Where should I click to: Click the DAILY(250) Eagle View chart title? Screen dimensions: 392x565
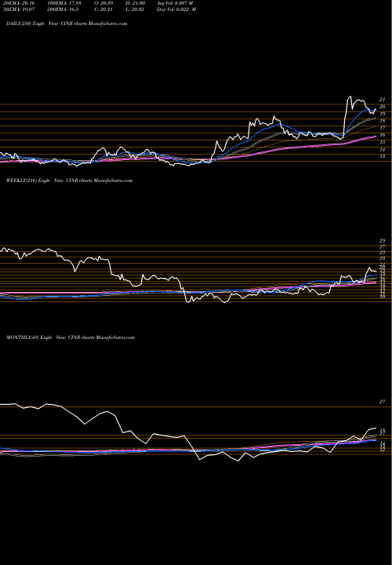click(67, 24)
